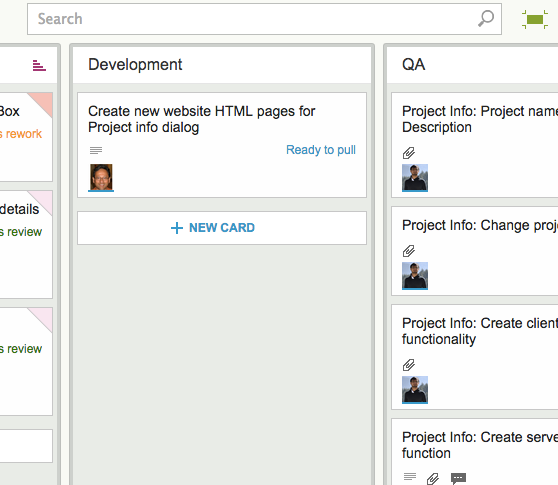Open comments bubble on Create server function card

tap(458, 478)
